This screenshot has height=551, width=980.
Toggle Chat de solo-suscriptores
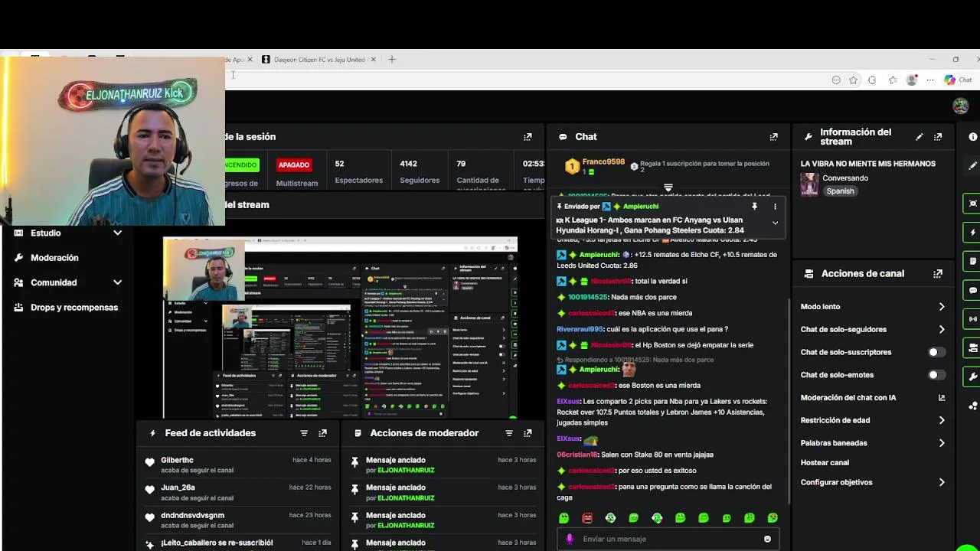pos(936,352)
